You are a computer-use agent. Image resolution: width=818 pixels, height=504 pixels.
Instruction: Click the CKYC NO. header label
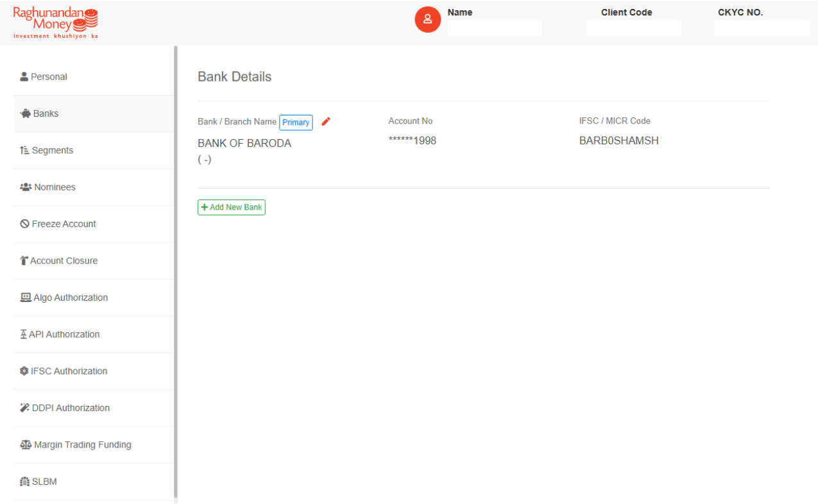(740, 12)
